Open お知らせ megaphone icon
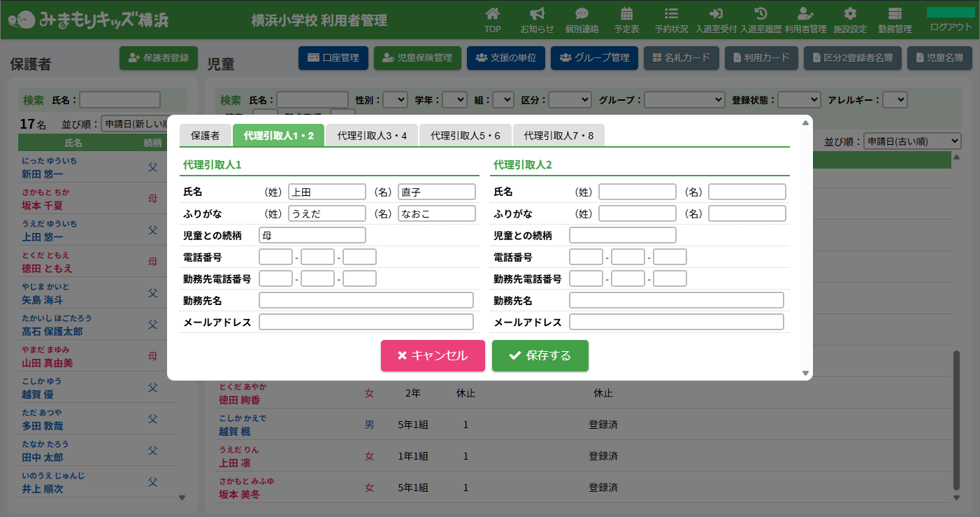This screenshot has height=517, width=980. [537, 14]
